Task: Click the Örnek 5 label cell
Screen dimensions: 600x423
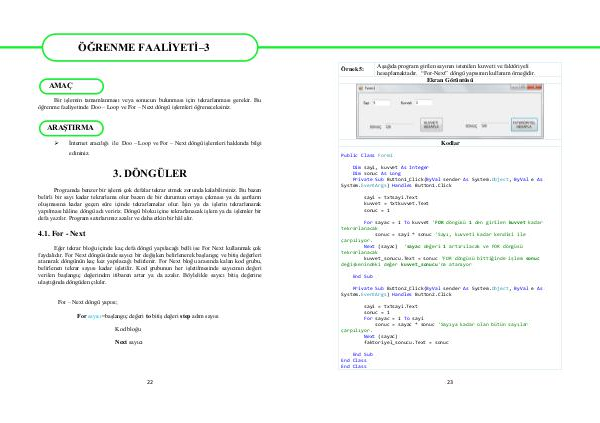Action: pos(345,71)
